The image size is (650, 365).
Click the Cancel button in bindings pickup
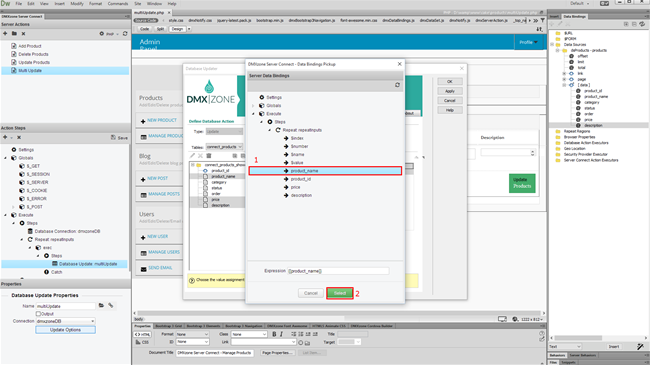tap(310, 293)
